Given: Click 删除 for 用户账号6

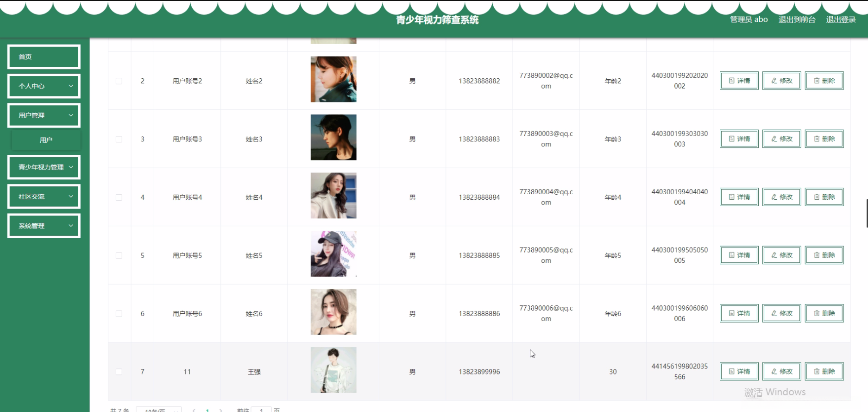Looking at the screenshot, I should point(824,313).
